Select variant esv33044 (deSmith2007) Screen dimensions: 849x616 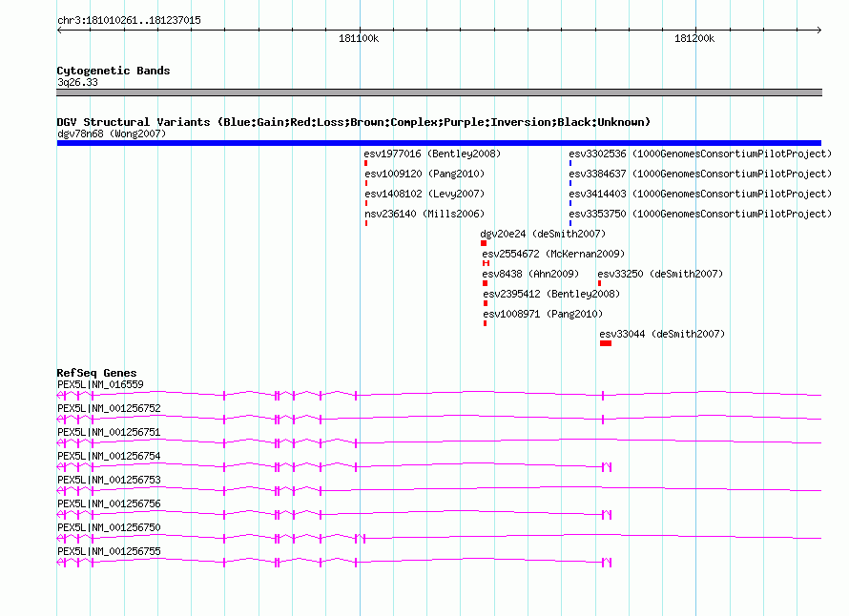(x=662, y=334)
